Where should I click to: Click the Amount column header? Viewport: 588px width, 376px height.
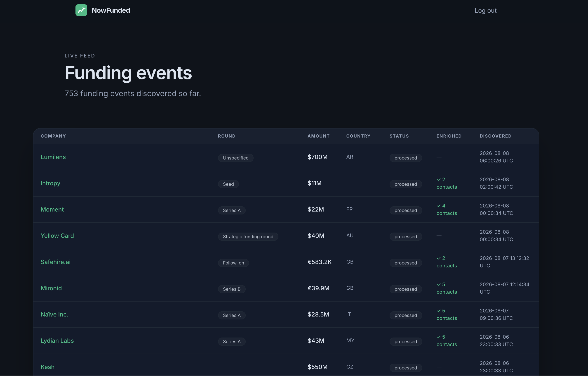(319, 136)
